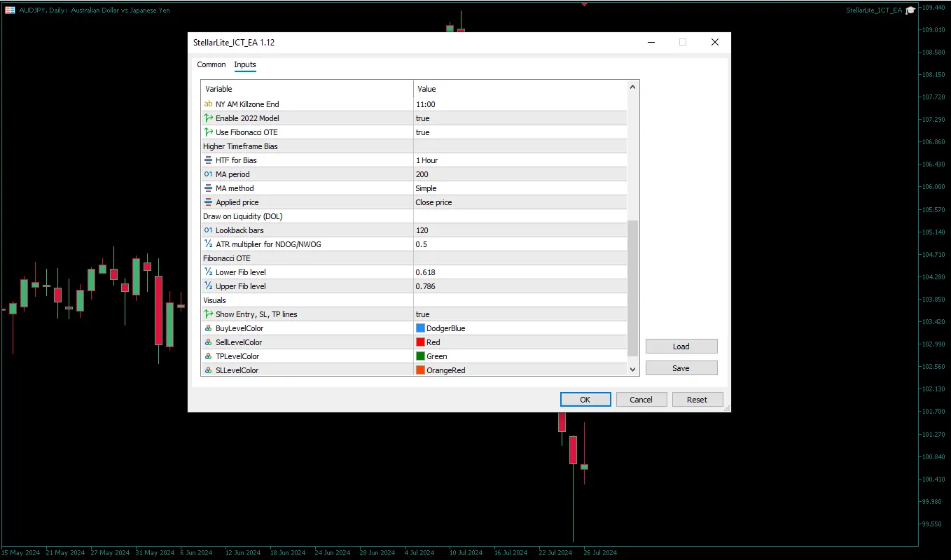
Task: Click the color icon beside SLLevelColor
Action: (x=208, y=370)
